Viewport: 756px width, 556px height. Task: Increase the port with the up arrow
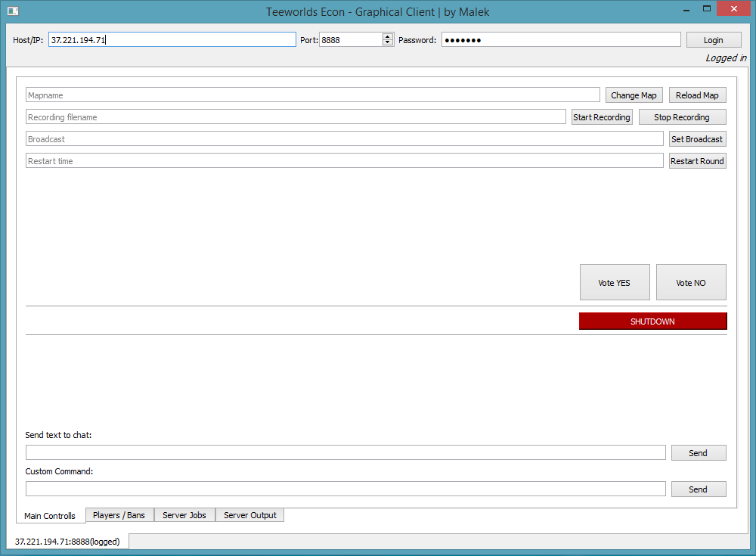(388, 36)
